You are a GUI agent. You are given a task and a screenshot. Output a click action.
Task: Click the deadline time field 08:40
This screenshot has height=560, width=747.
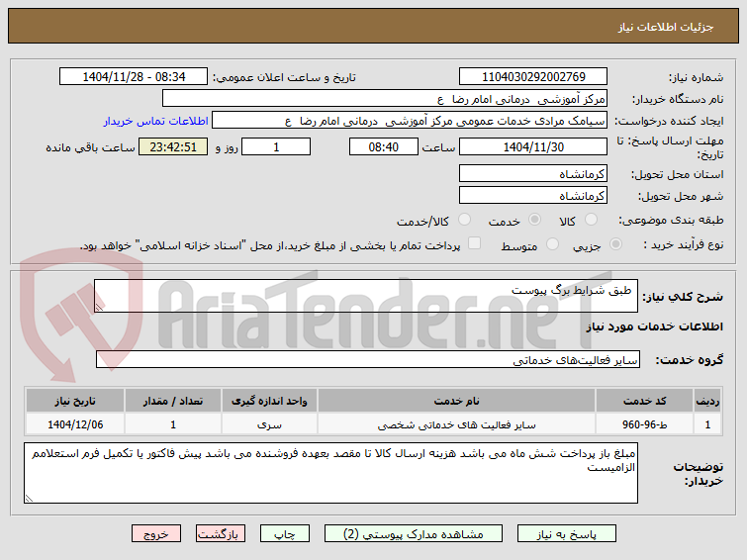pyautogui.click(x=384, y=146)
